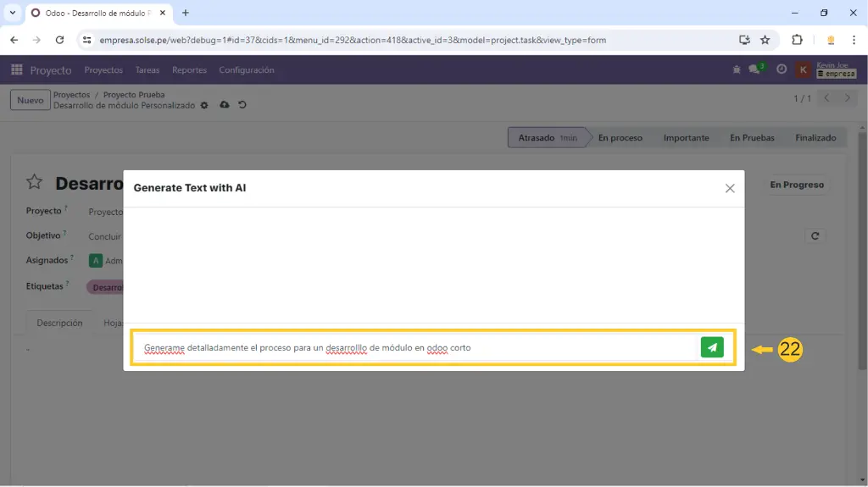The height and width of the screenshot is (487, 868).
Task: Open the activities clock icon
Action: 782,70
